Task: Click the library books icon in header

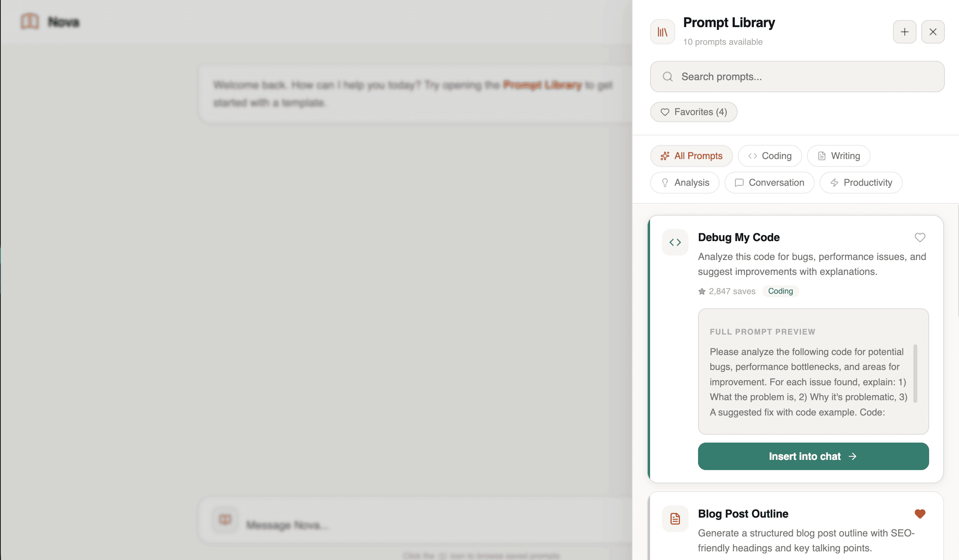Action: (662, 32)
